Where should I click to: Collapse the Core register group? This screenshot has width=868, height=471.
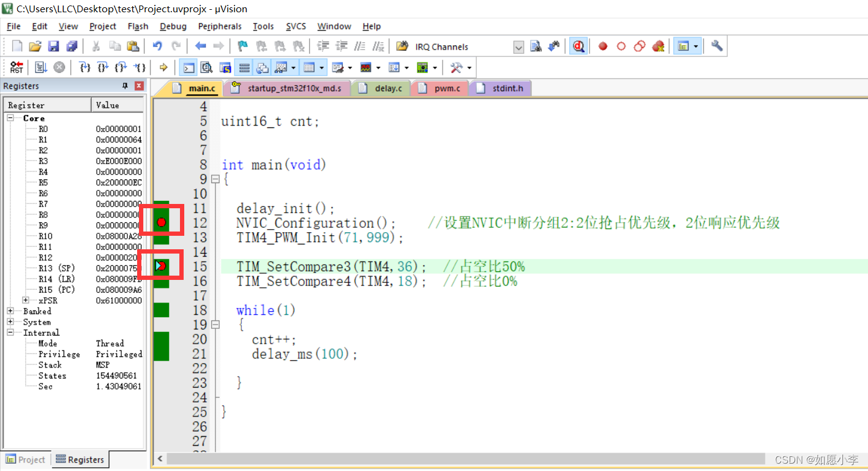pos(10,118)
